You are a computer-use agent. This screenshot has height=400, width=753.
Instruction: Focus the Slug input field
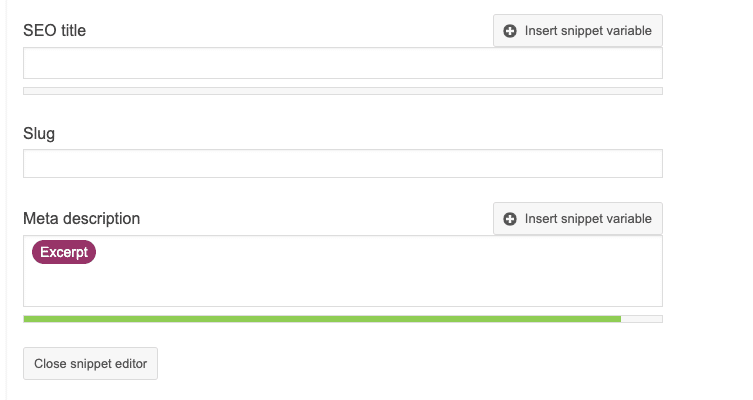[x=343, y=163]
